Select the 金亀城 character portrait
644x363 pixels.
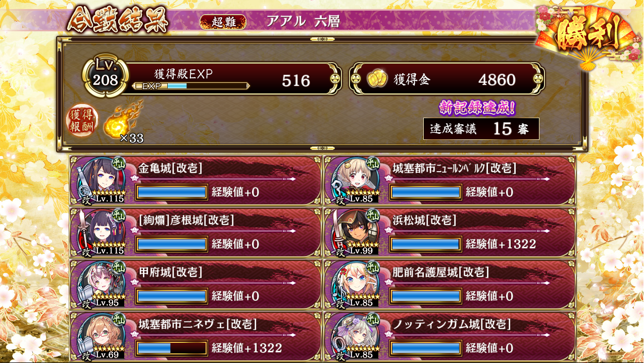tap(101, 180)
